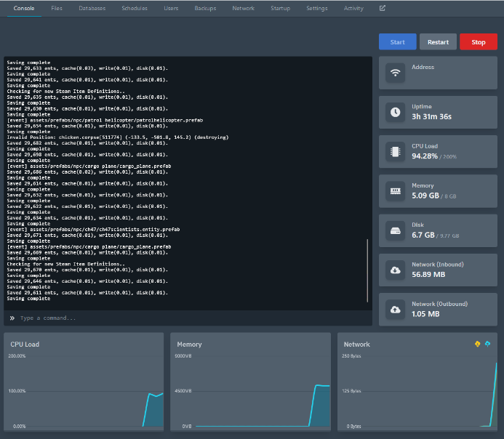Click the disk value 6.7 GB
Image resolution: width=504 pixels, height=439 pixels.
[x=423, y=235]
